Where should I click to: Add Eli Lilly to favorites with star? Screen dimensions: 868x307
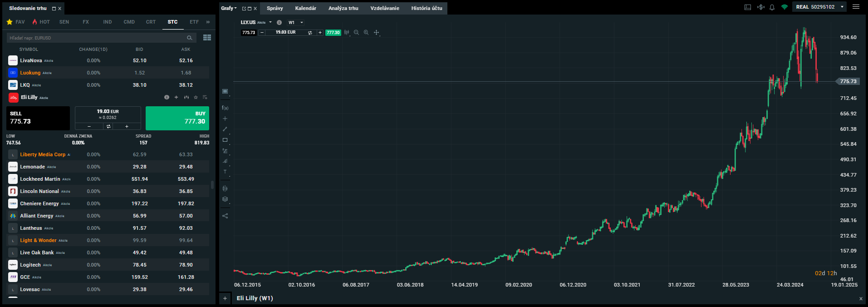pyautogui.click(x=196, y=97)
